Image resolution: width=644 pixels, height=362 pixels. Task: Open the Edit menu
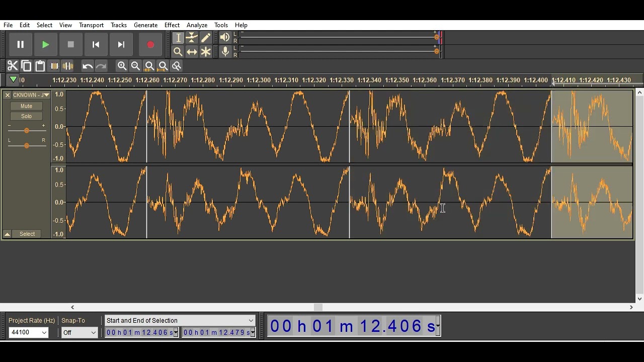click(x=25, y=25)
